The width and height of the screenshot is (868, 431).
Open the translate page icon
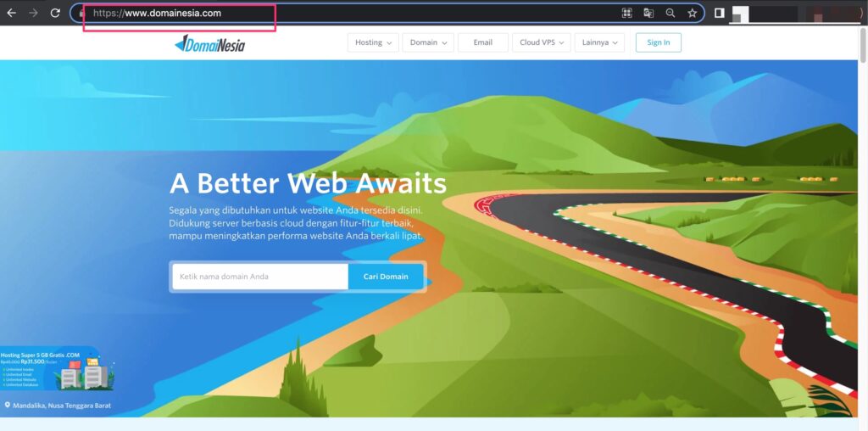[x=648, y=14]
